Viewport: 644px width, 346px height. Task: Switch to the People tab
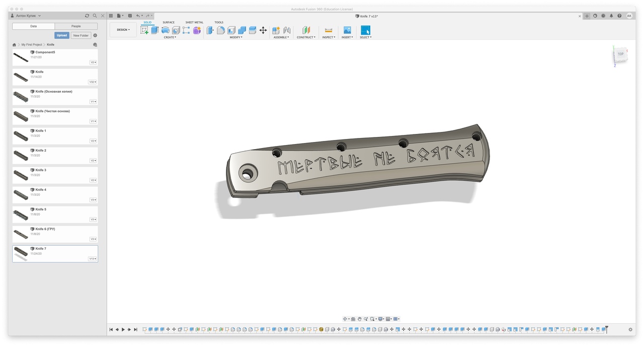tap(76, 26)
